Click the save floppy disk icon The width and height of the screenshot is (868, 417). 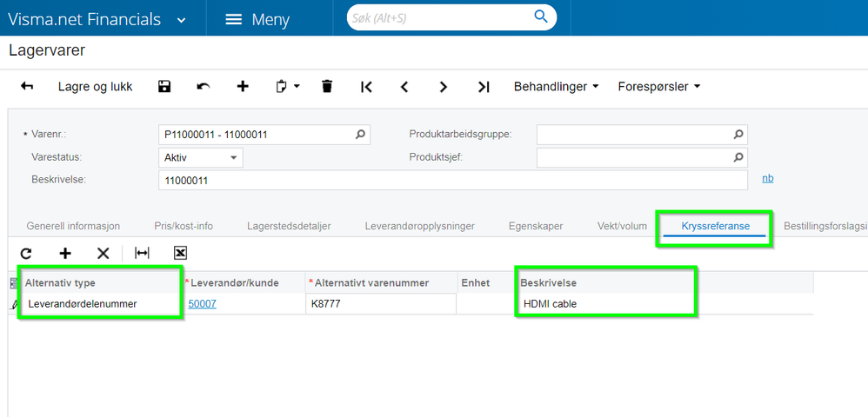coord(164,87)
